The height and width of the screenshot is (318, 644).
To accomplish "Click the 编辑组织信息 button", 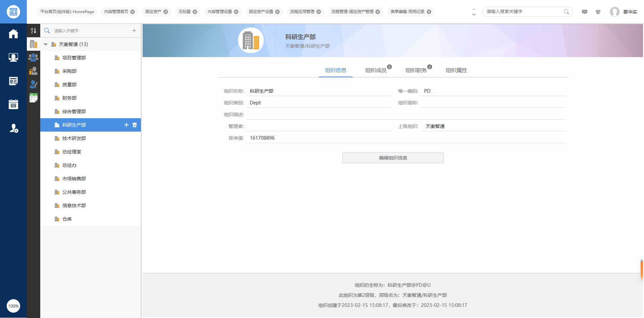I will coord(393,158).
